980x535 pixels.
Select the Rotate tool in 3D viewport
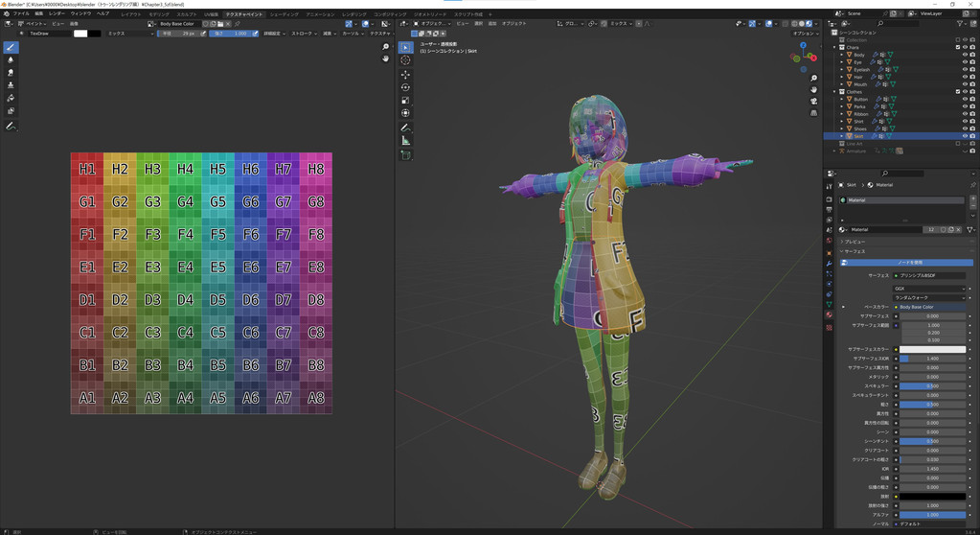pyautogui.click(x=405, y=87)
